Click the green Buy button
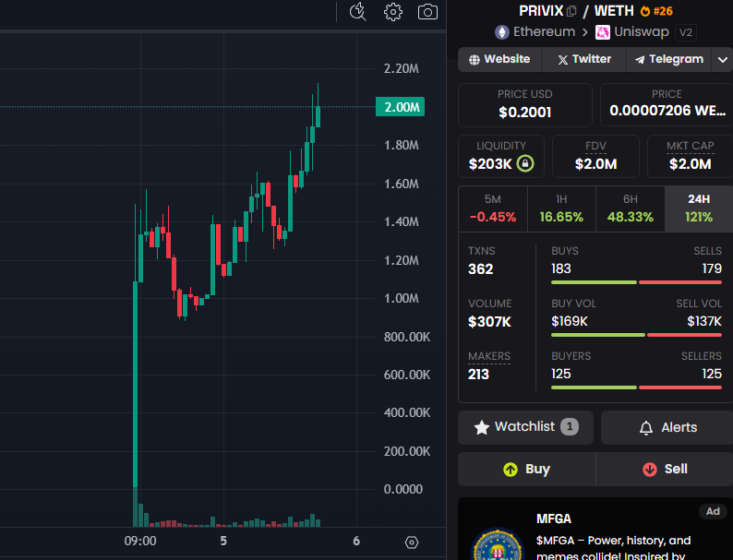Image resolution: width=733 pixels, height=560 pixels. click(526, 469)
